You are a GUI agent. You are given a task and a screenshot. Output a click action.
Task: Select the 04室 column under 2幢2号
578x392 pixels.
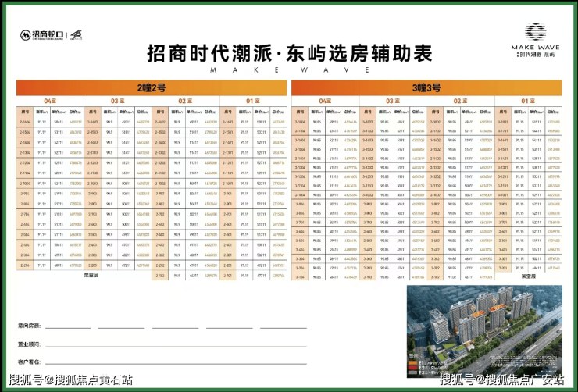[51, 101]
